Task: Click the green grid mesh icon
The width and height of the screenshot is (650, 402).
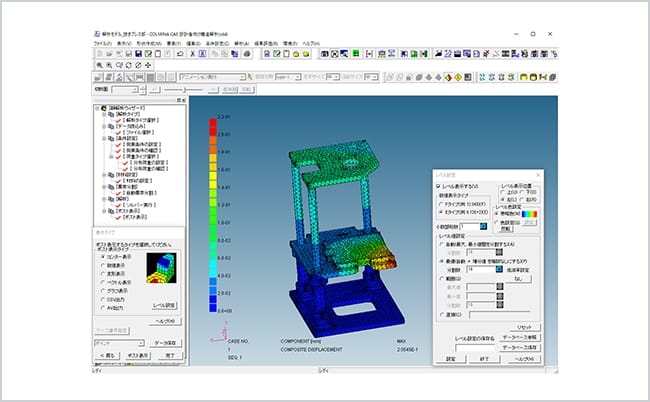Action: click(356, 53)
